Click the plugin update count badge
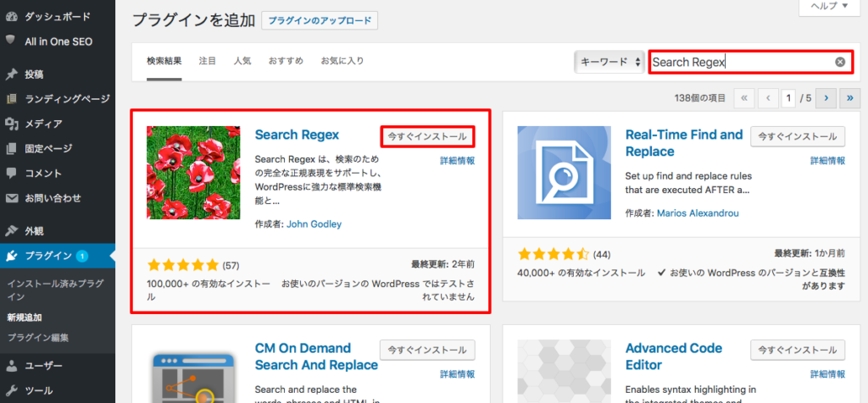This screenshot has height=403, width=868. click(x=82, y=256)
